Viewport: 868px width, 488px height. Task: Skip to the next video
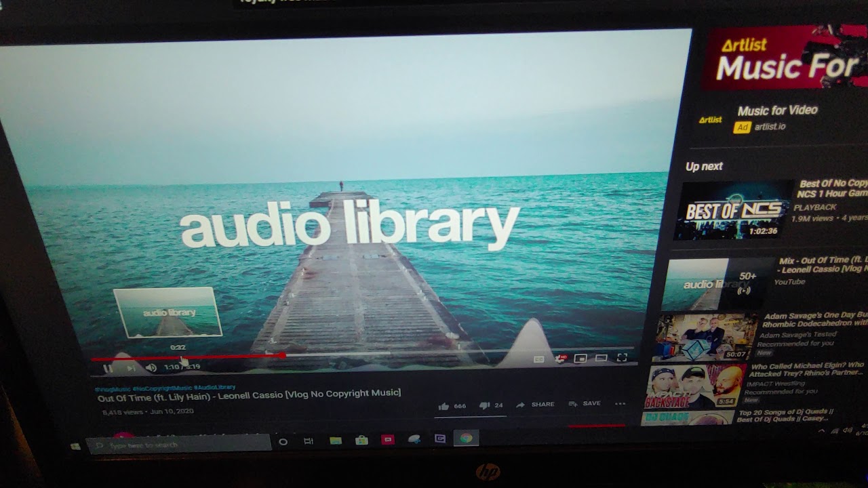click(x=130, y=368)
